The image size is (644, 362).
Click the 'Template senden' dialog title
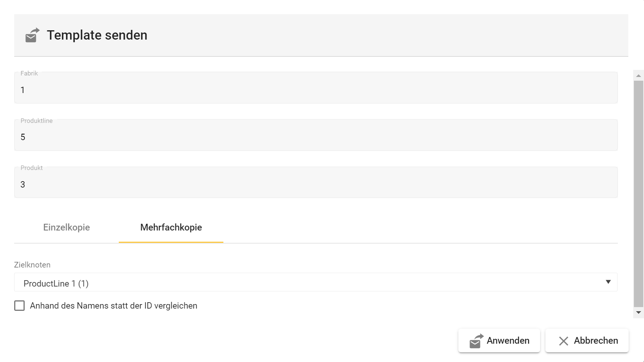pyautogui.click(x=97, y=35)
